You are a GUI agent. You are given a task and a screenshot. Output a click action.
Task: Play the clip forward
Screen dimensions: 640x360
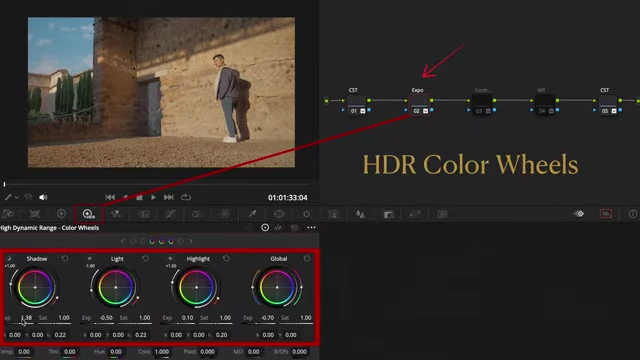pyautogui.click(x=153, y=197)
